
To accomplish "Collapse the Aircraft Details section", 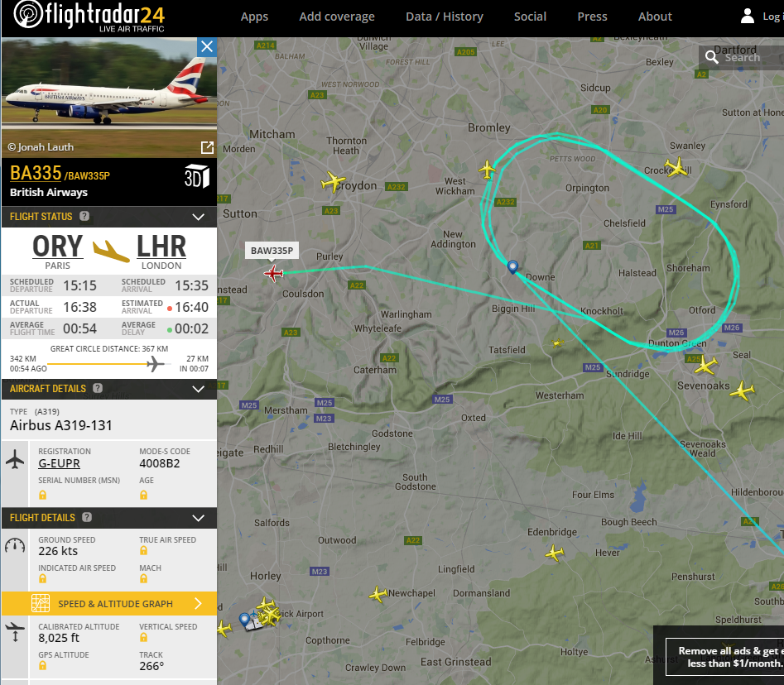I will point(199,389).
